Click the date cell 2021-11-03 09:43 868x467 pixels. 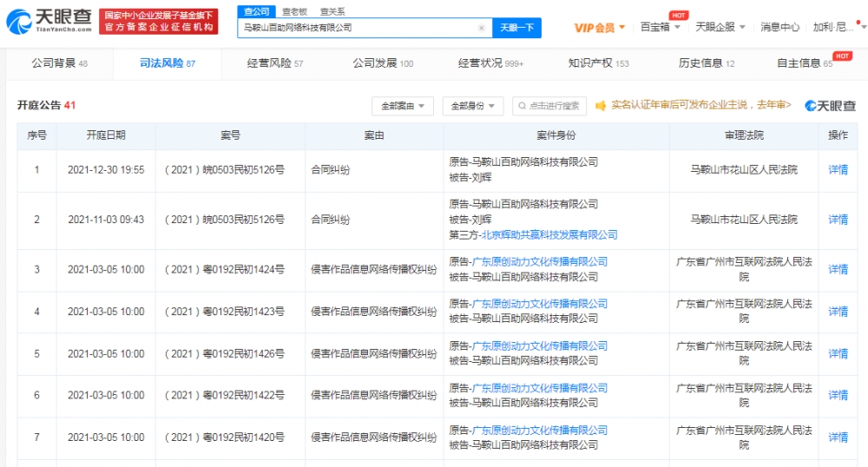click(106, 220)
